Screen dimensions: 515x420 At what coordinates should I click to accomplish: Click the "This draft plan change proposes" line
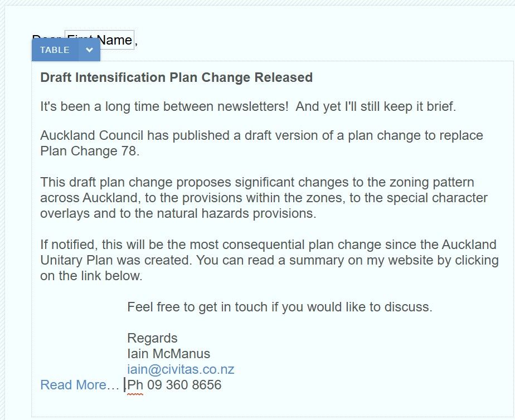pyautogui.click(x=257, y=182)
